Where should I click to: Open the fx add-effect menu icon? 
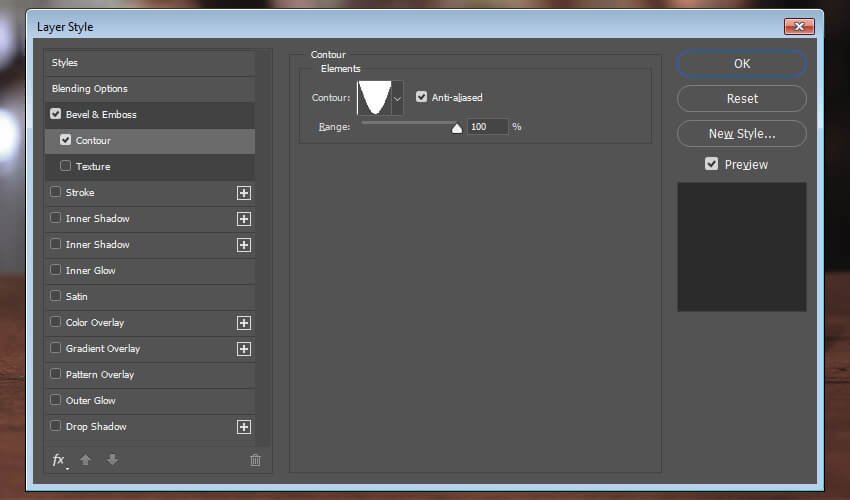pyautogui.click(x=59, y=460)
